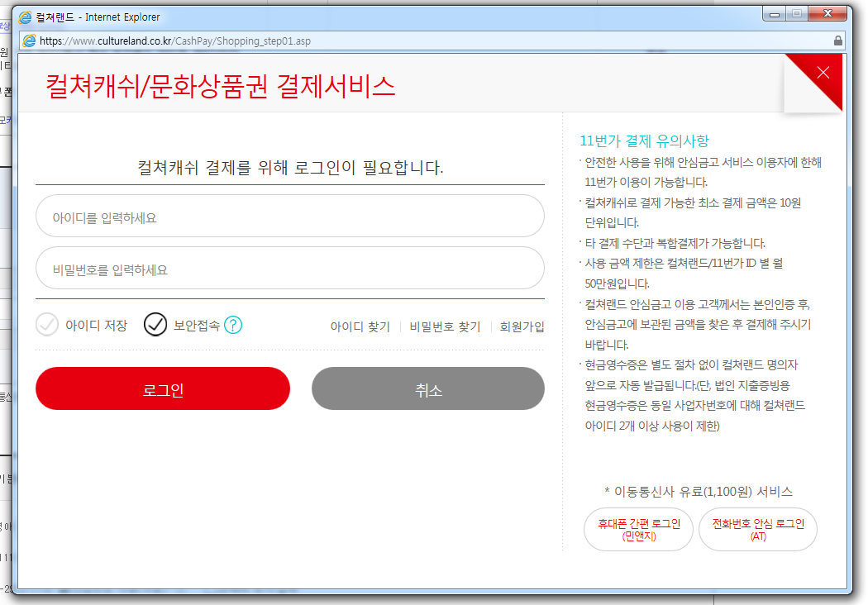Click the 컬쳐캐쉬/문화상품권 결제서비스 title

(221, 86)
